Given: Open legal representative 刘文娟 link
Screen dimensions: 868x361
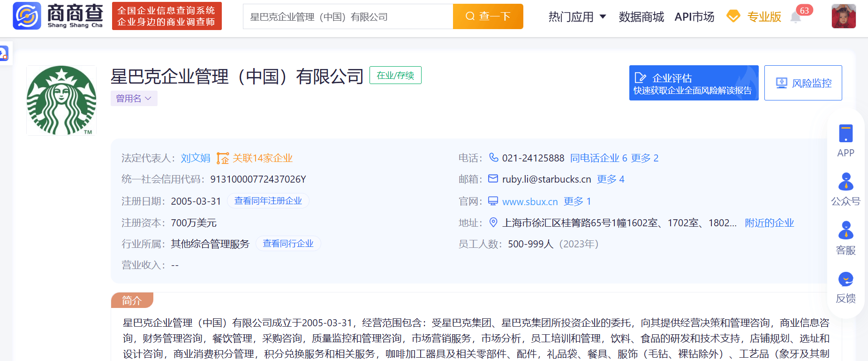Looking at the screenshot, I should 196,158.
